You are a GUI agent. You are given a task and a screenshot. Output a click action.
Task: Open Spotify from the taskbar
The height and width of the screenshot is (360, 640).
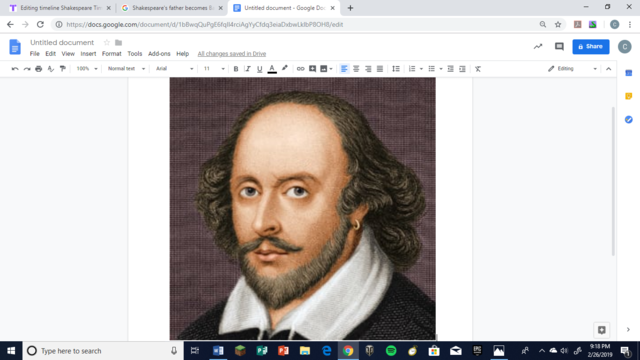[391, 351]
